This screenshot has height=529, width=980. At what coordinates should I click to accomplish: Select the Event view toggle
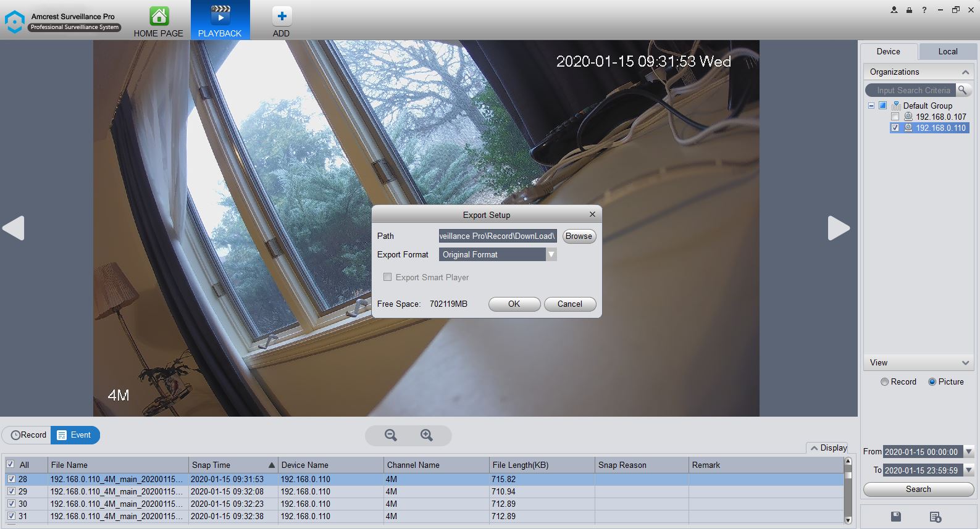pyautogui.click(x=75, y=435)
